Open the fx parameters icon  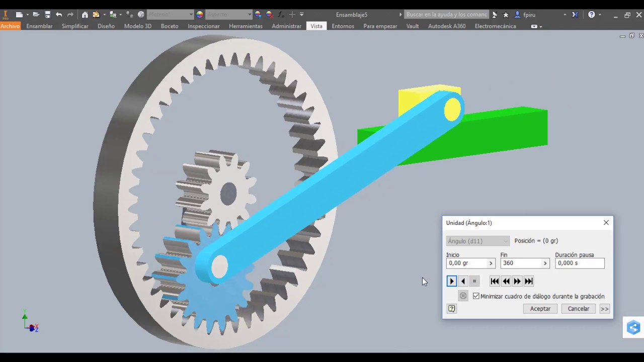[x=281, y=15]
